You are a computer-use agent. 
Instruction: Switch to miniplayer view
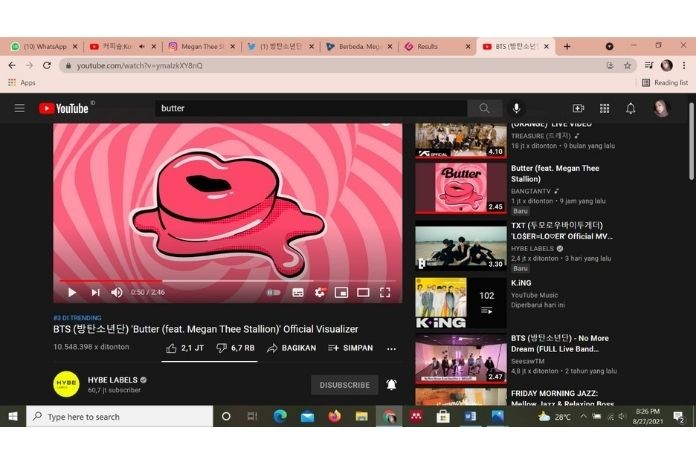coord(341,292)
